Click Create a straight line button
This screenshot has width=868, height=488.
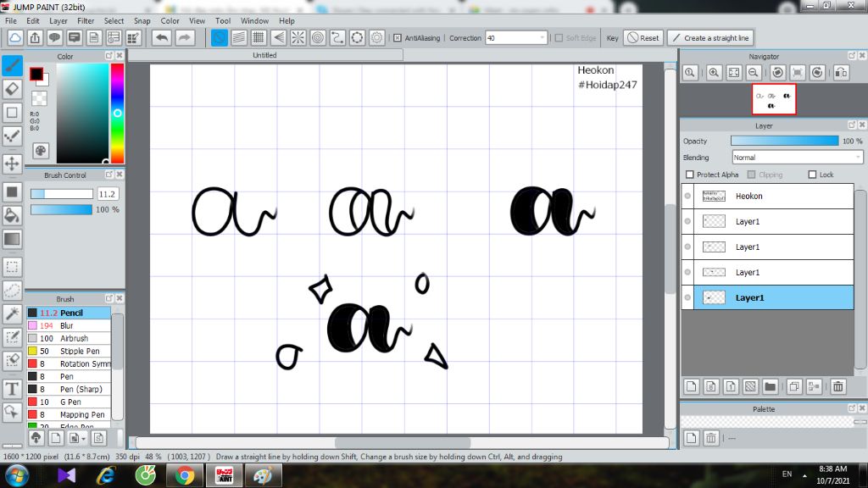[x=710, y=37]
